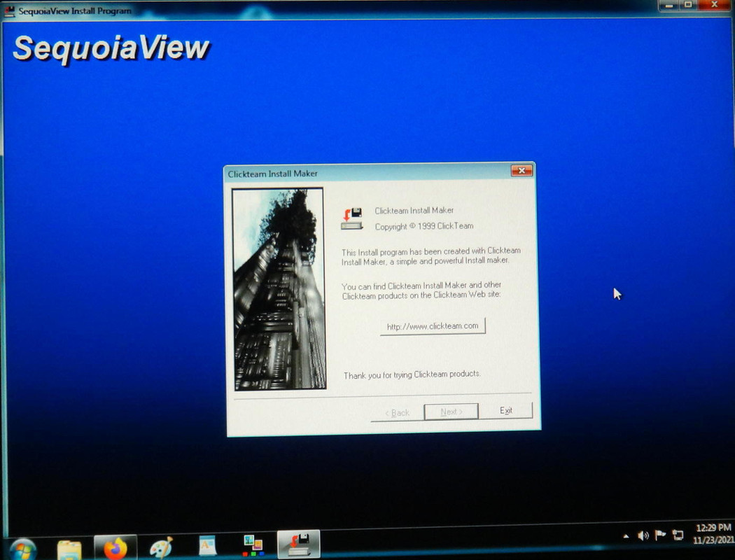Image resolution: width=735 pixels, height=560 pixels.
Task: Open the Windows Start menu orb
Action: click(x=22, y=549)
